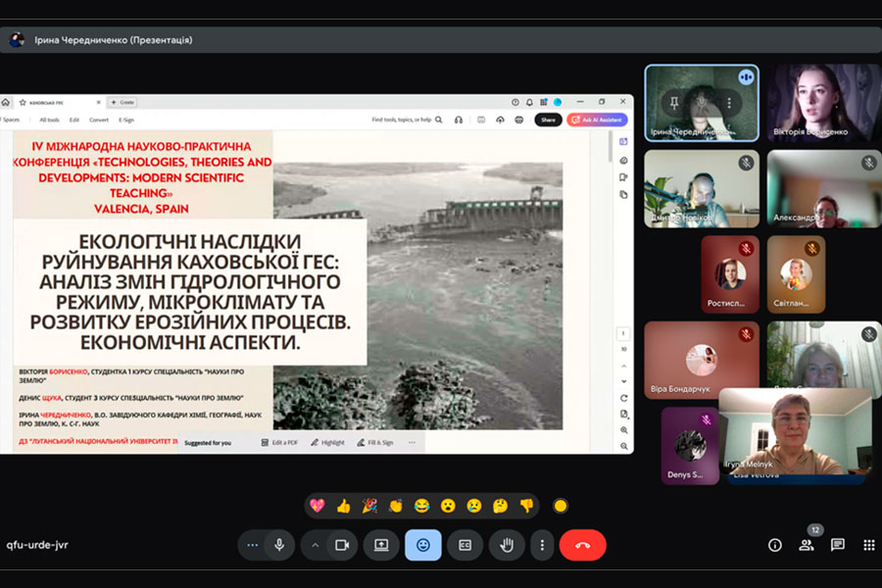
Task: Send the party popper reaction
Action: [x=369, y=506]
